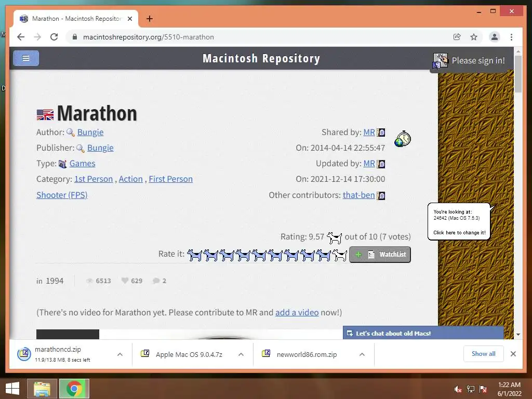Open Bungie author link
This screenshot has height=399, width=532.
click(x=90, y=132)
